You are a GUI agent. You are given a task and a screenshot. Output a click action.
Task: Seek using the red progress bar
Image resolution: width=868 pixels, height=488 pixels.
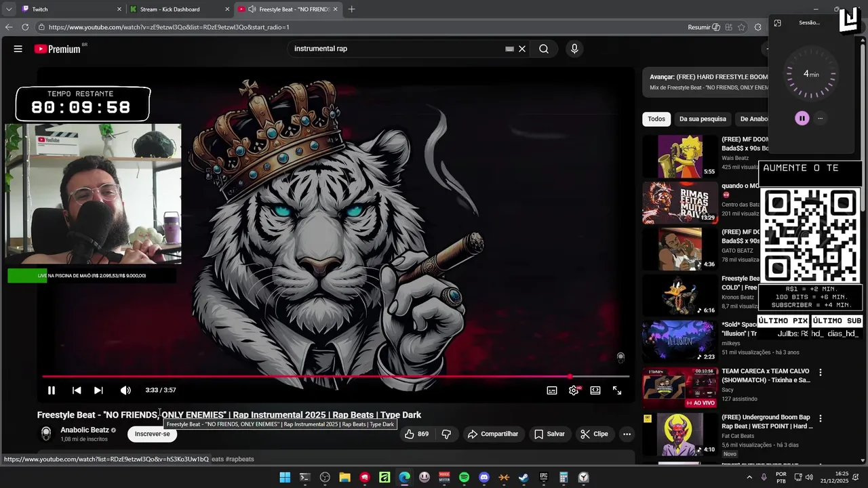click(336, 376)
